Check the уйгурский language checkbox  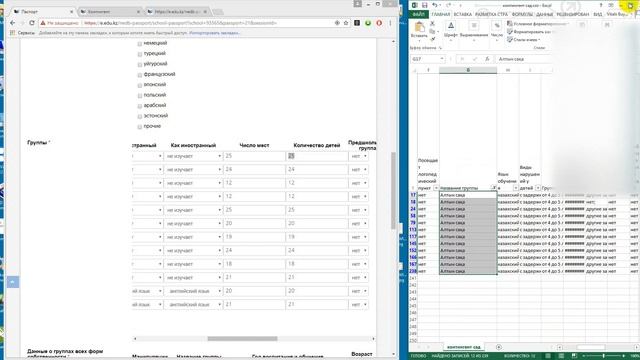(x=140, y=64)
